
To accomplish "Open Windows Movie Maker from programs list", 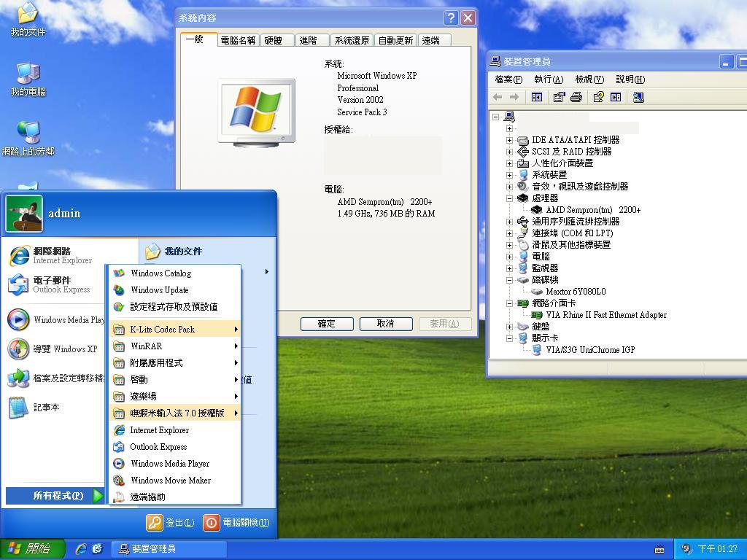I will pyautogui.click(x=170, y=481).
